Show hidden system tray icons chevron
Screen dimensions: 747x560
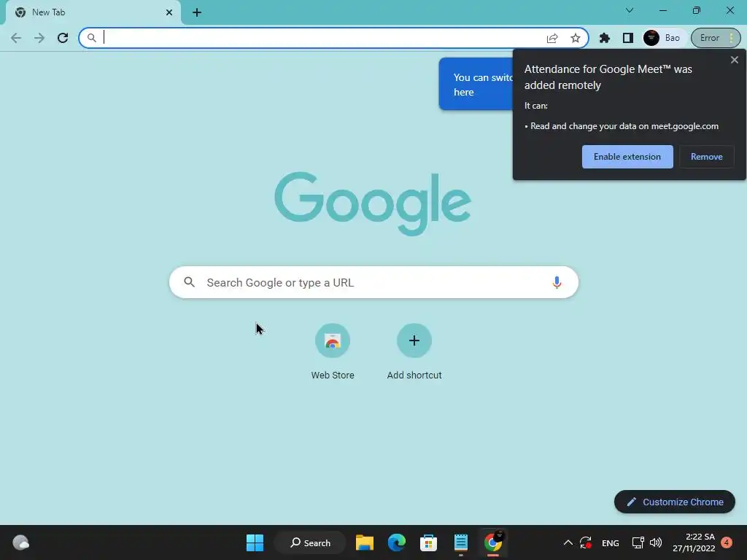(x=568, y=542)
